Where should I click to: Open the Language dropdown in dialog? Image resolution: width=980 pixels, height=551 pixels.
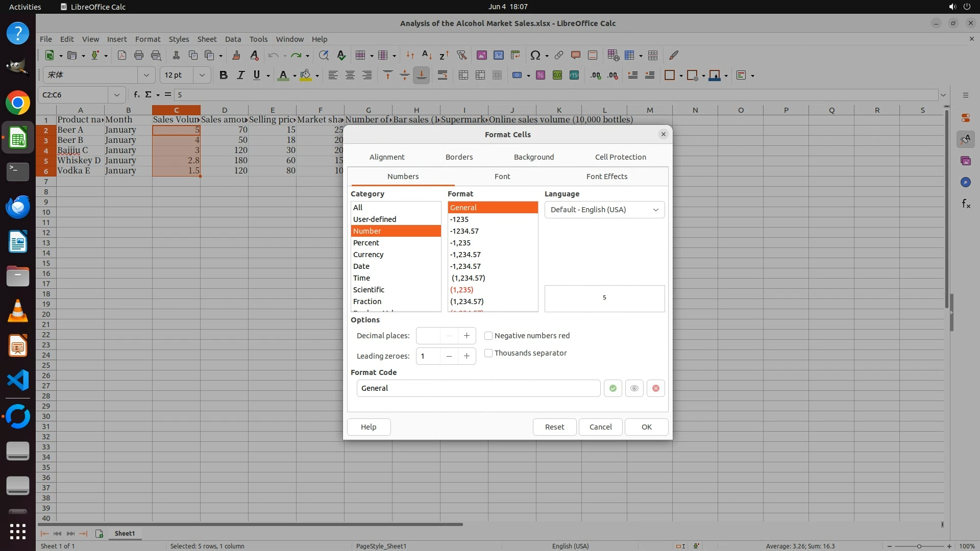coord(604,210)
